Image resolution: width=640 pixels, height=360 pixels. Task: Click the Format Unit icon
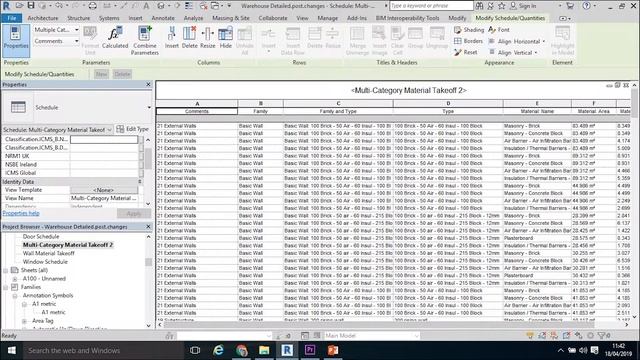click(x=90, y=40)
